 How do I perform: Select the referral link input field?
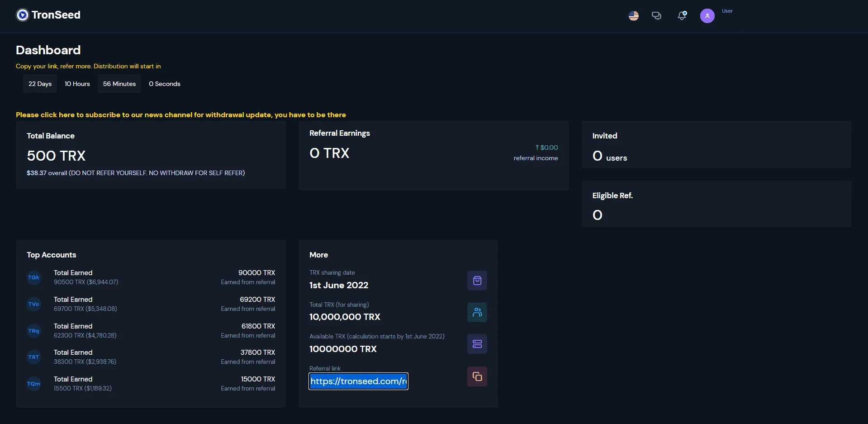pos(358,381)
